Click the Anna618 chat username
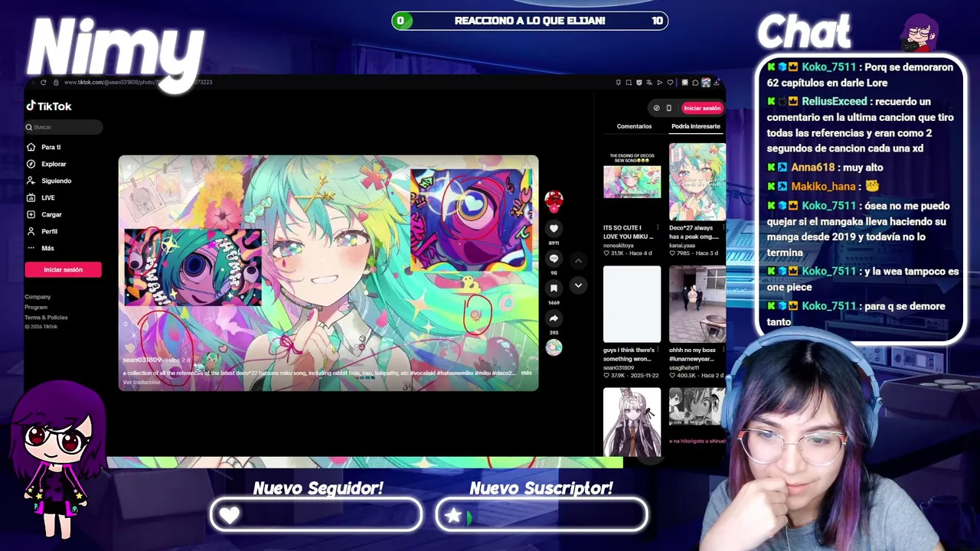This screenshot has width=980, height=551. coord(812,167)
